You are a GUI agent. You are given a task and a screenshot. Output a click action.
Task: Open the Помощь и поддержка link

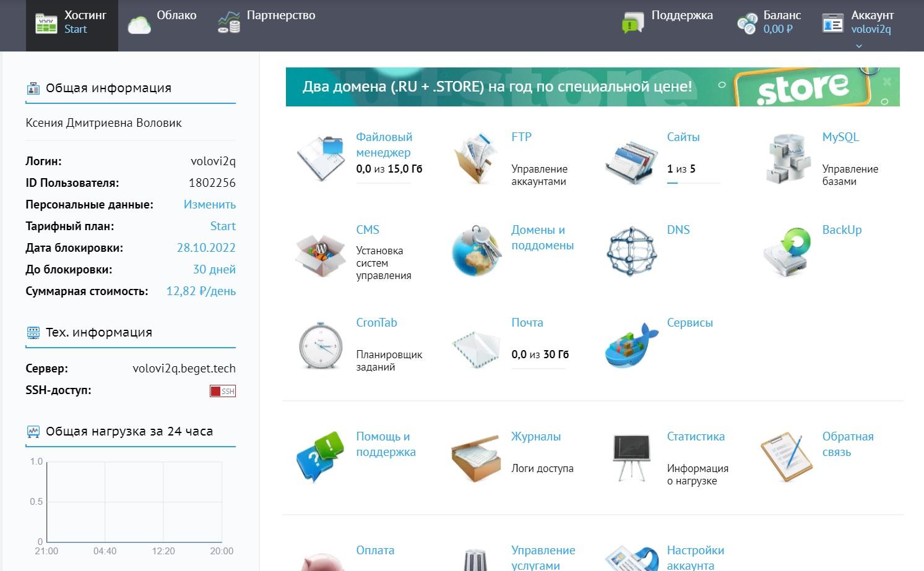point(386,444)
